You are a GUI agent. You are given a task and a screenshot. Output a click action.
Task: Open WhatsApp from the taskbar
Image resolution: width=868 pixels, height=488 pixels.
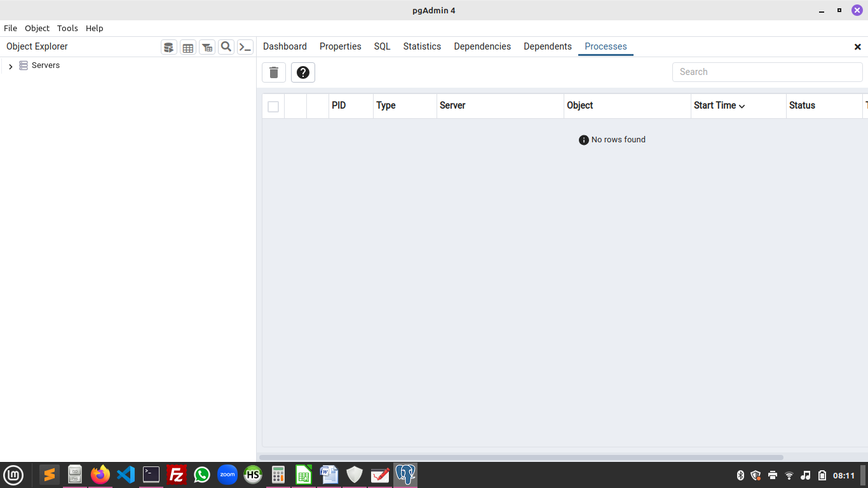pyautogui.click(x=202, y=475)
